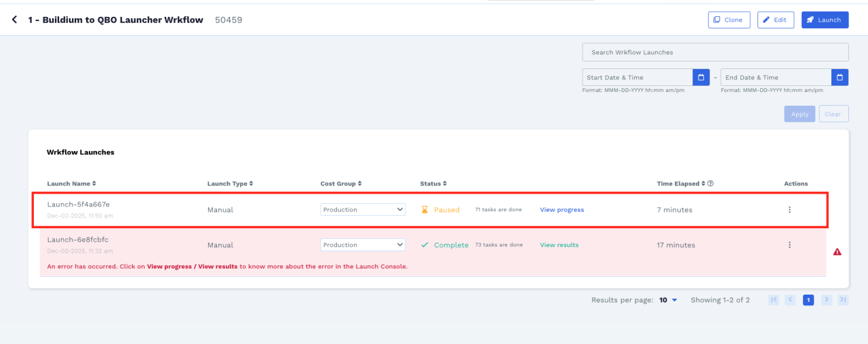Viewport: 868px width, 344px height.
Task: Open actions menu for Launch-5f4a667e
Action: tap(789, 210)
